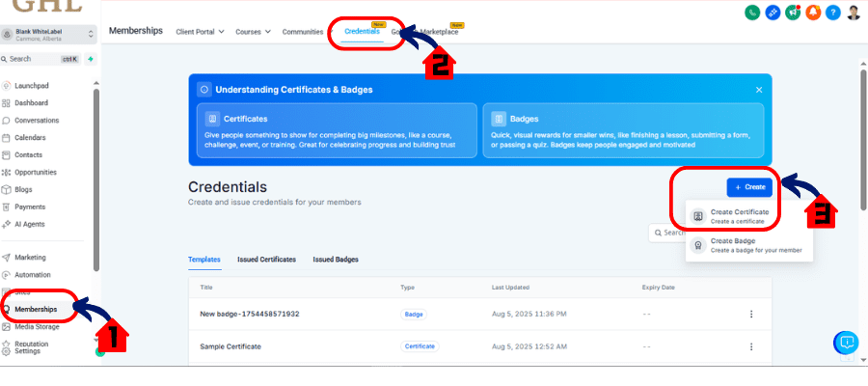Image resolution: width=868 pixels, height=386 pixels.
Task: Open options menu for Sample Certificate row
Action: tap(751, 345)
